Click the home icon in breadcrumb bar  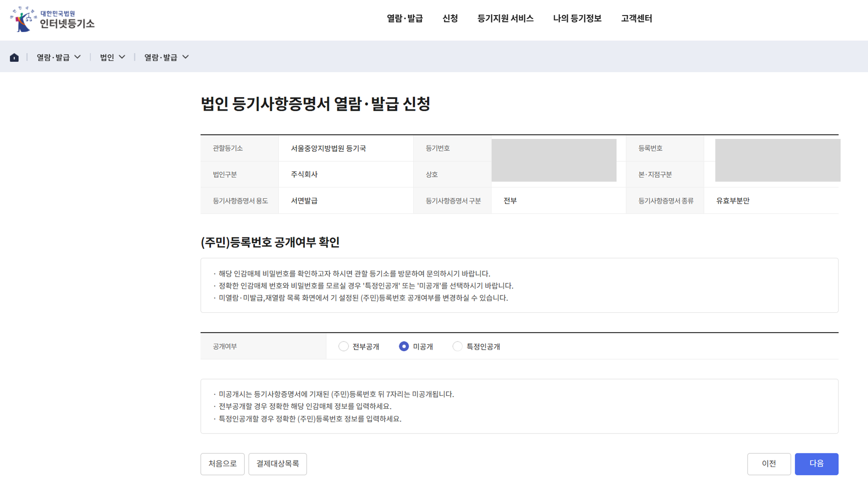point(14,57)
